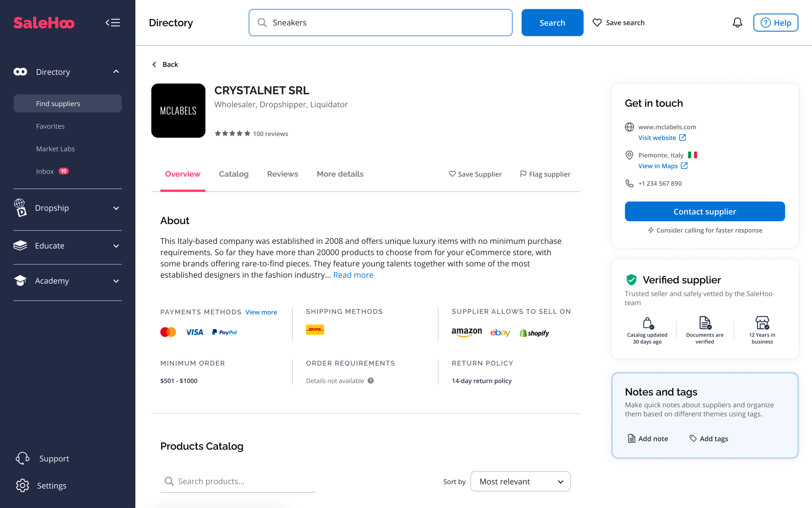
Task: Click Read more in About text
Action: (x=353, y=275)
